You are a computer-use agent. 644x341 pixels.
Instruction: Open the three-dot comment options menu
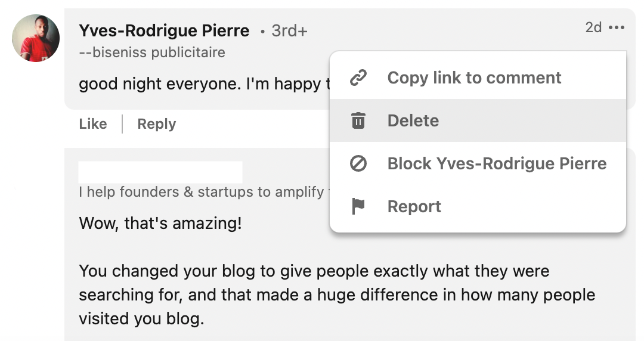[x=617, y=28]
